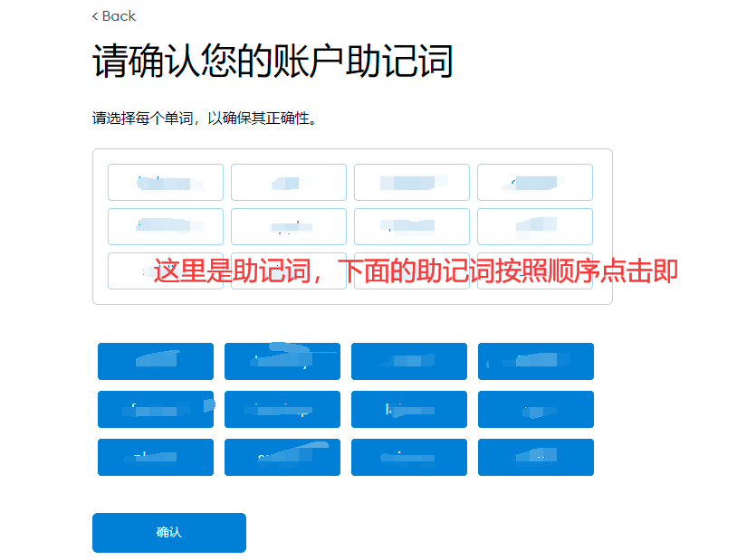Click the Back link at top
The width and height of the screenshot is (756, 560).
114,16
